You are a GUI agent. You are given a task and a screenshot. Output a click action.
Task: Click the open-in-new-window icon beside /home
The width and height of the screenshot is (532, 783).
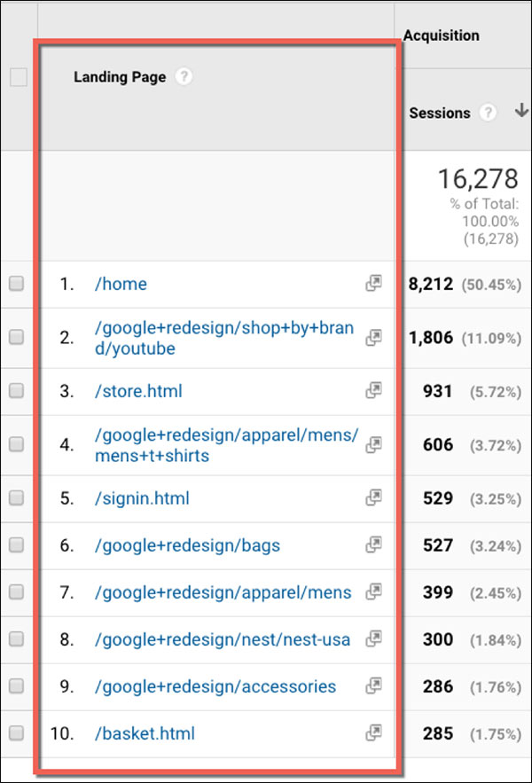coord(373,284)
